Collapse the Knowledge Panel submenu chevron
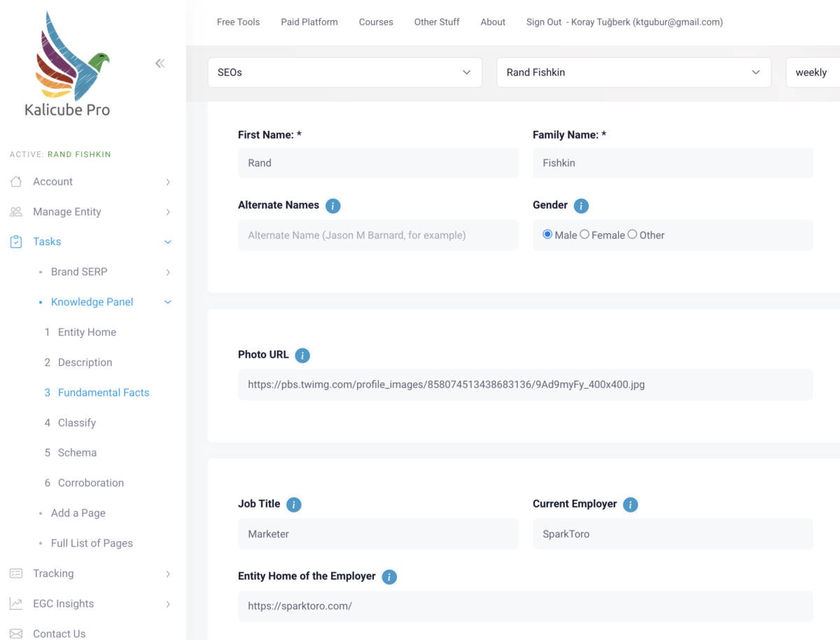Screen dimensions: 840x640 [x=168, y=302]
